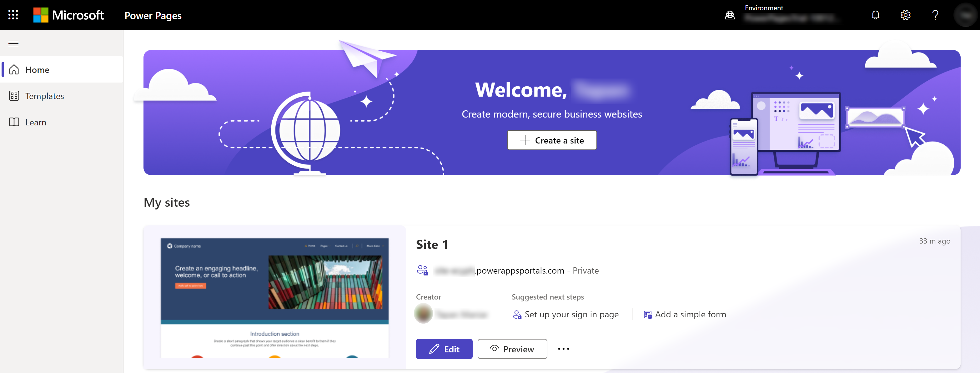Click the Edit button for Site 1
Image resolution: width=980 pixels, height=373 pixels.
[445, 349]
